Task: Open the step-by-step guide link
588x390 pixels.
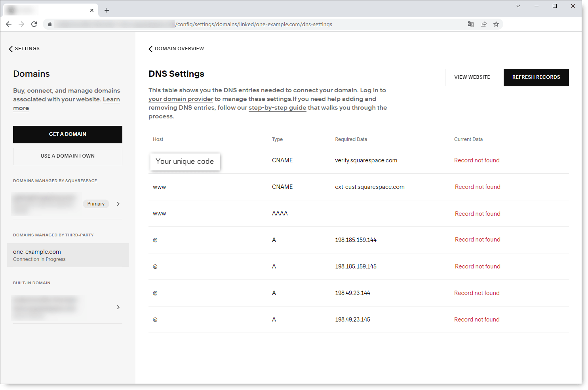Action: point(277,107)
